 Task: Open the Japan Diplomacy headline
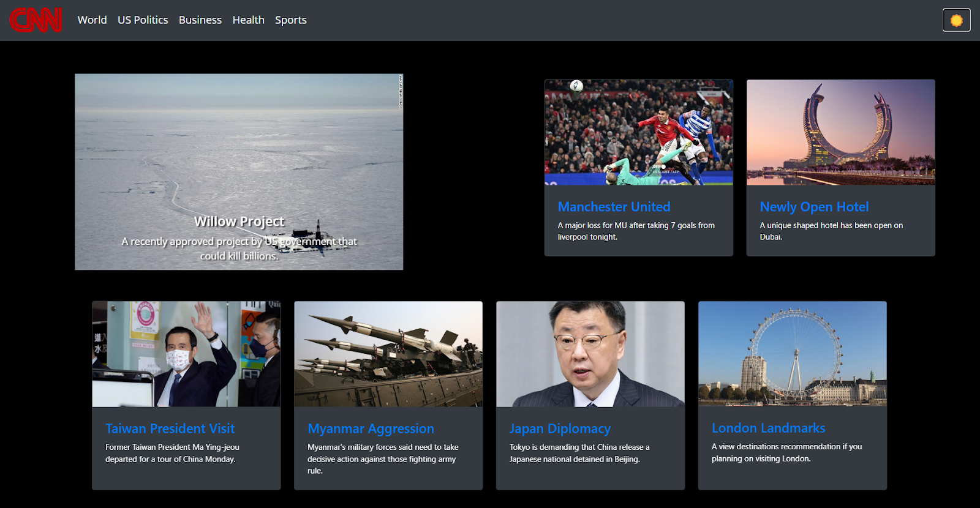560,428
